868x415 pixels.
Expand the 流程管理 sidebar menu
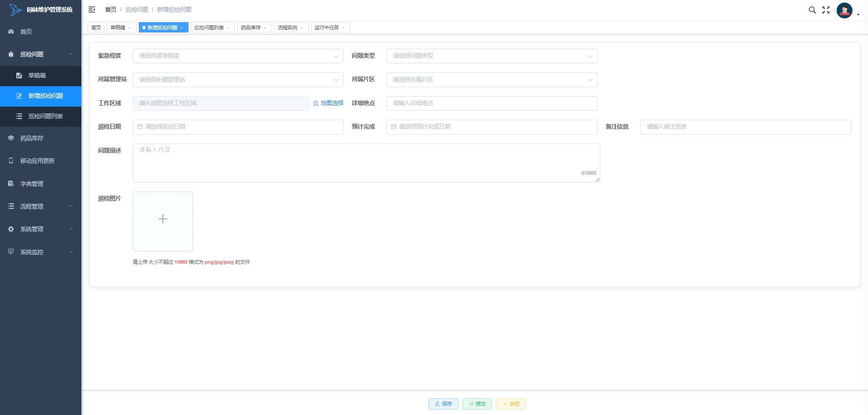[x=41, y=206]
